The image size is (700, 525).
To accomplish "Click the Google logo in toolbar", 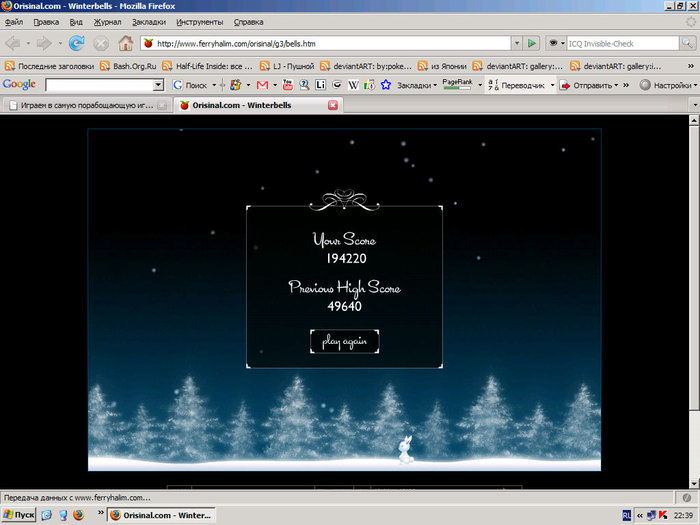I will [19, 84].
